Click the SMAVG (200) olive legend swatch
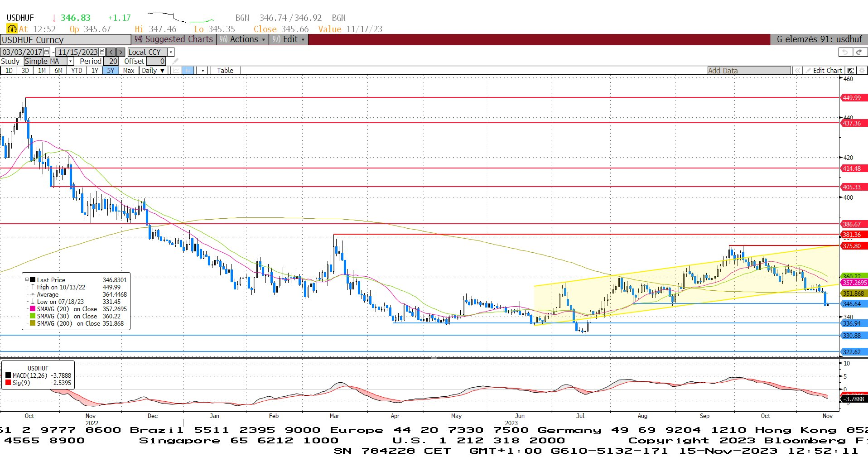The height and width of the screenshot is (476, 868). [33, 323]
